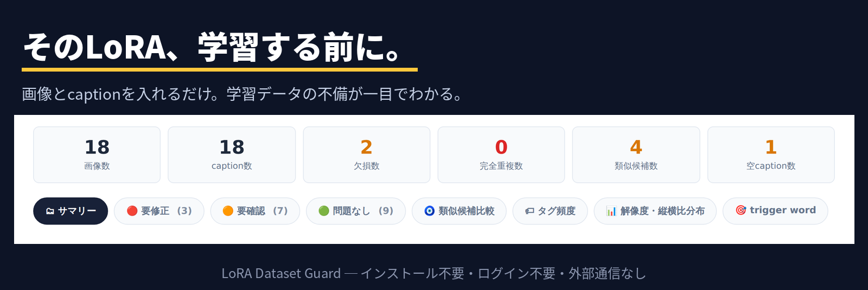The image size is (868, 290).
Task: Click the blue target icon for 類似候補比較
Action: point(429,211)
